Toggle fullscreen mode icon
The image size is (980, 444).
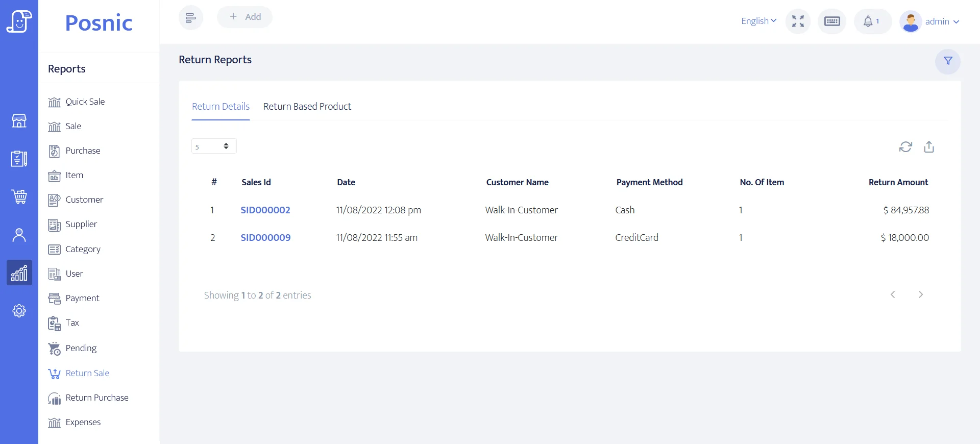click(798, 21)
